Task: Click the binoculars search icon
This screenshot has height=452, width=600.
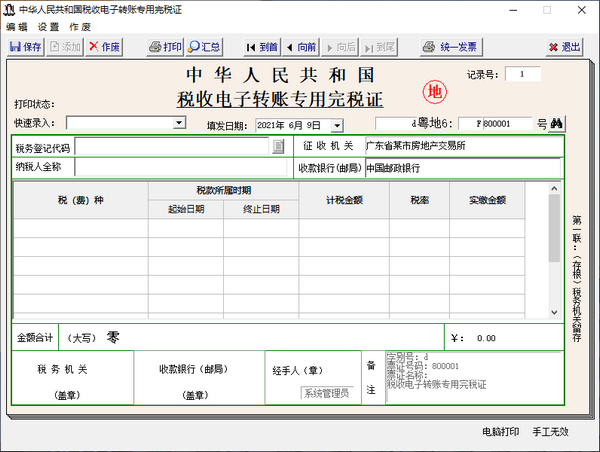Action: 557,124
